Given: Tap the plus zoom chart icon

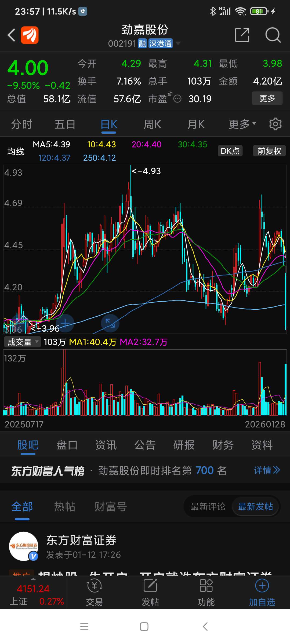Looking at the screenshot, I should (65, 323).
